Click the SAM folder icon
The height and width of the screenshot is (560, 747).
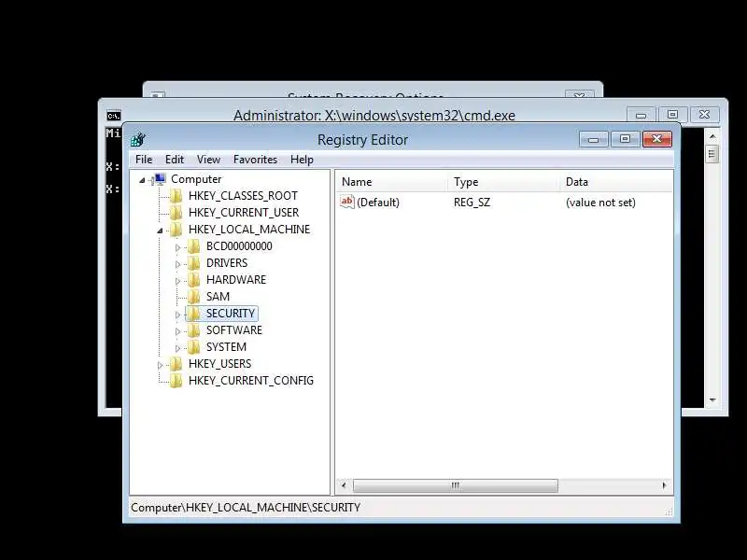[x=193, y=297]
